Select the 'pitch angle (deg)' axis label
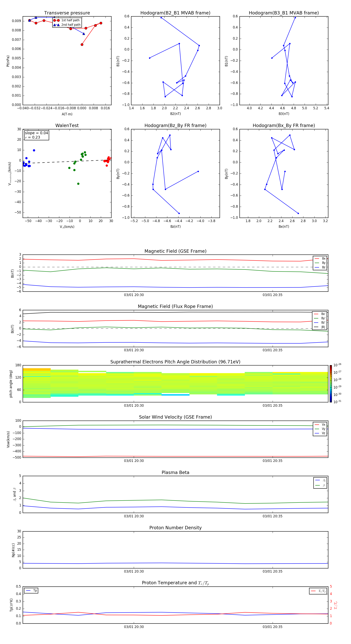 [11, 384]
